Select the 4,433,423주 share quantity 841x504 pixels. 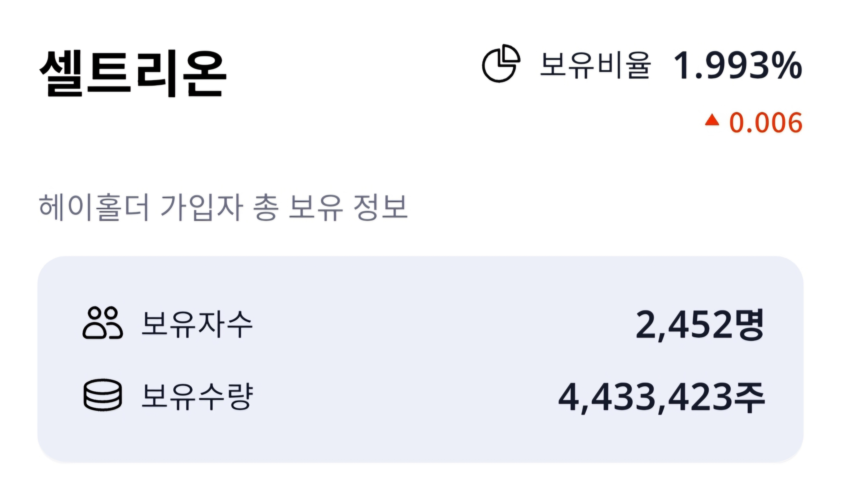[662, 398]
